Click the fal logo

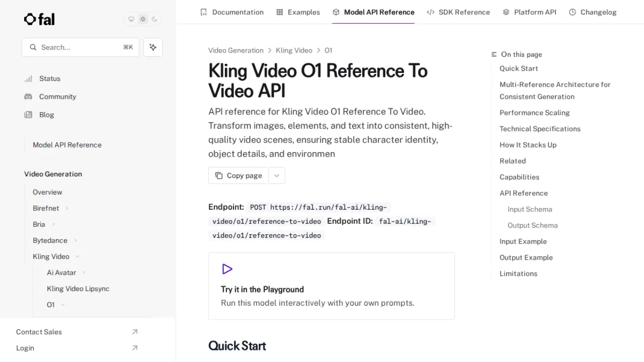pyautogui.click(x=39, y=19)
